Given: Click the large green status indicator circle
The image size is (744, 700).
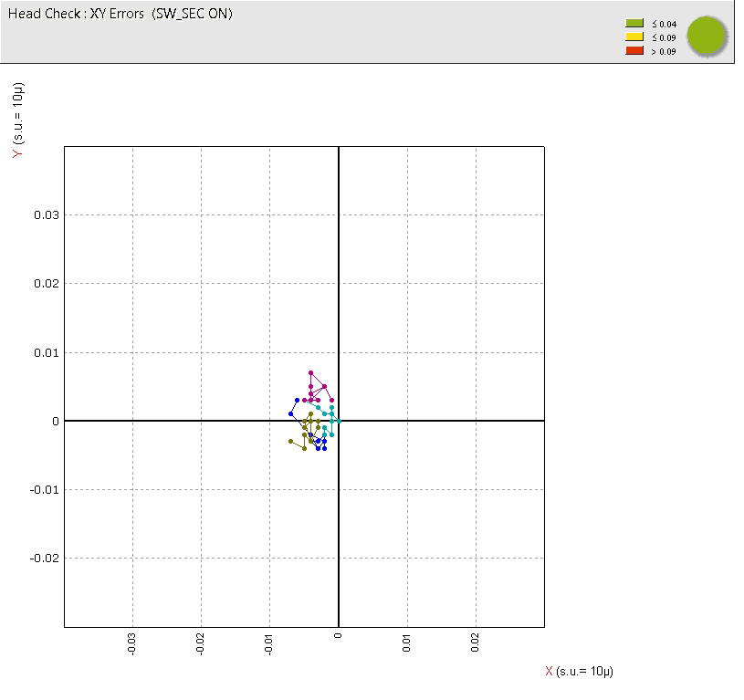Looking at the screenshot, I should (707, 36).
